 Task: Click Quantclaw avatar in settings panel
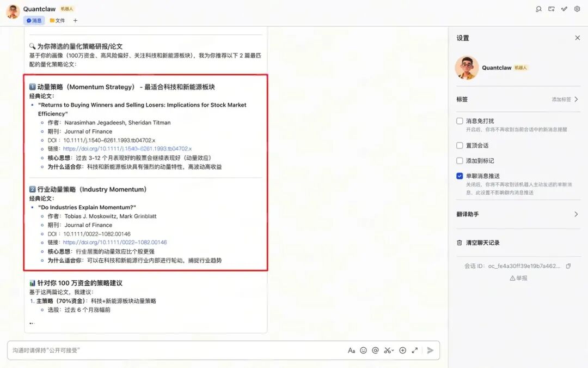click(467, 68)
